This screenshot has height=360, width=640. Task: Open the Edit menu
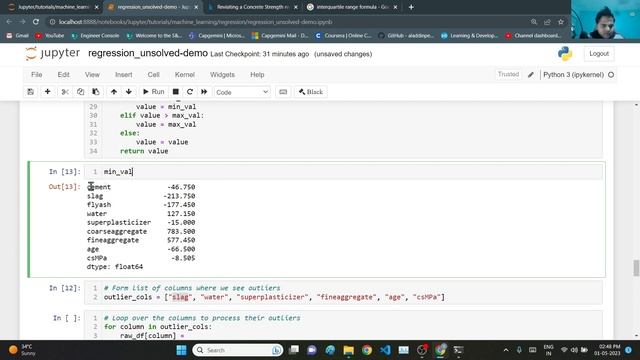(x=63, y=75)
